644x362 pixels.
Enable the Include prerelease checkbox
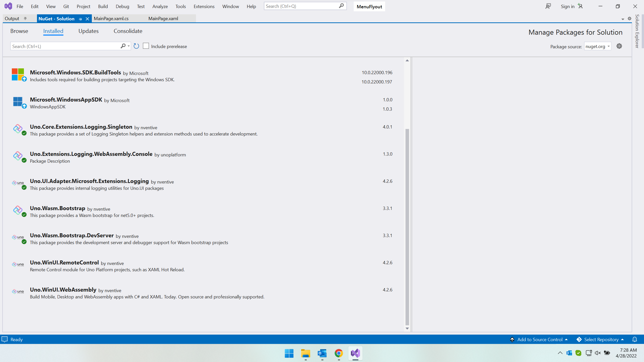click(146, 46)
